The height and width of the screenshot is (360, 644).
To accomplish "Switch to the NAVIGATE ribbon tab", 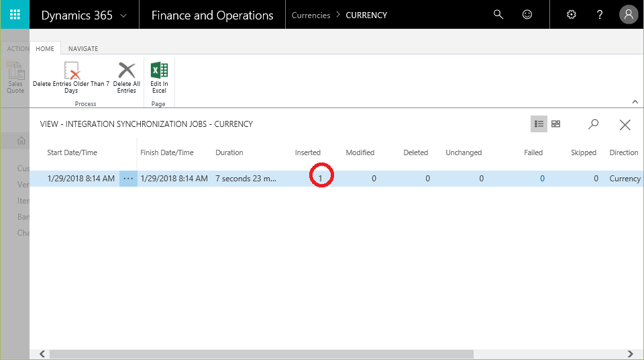I will (83, 48).
